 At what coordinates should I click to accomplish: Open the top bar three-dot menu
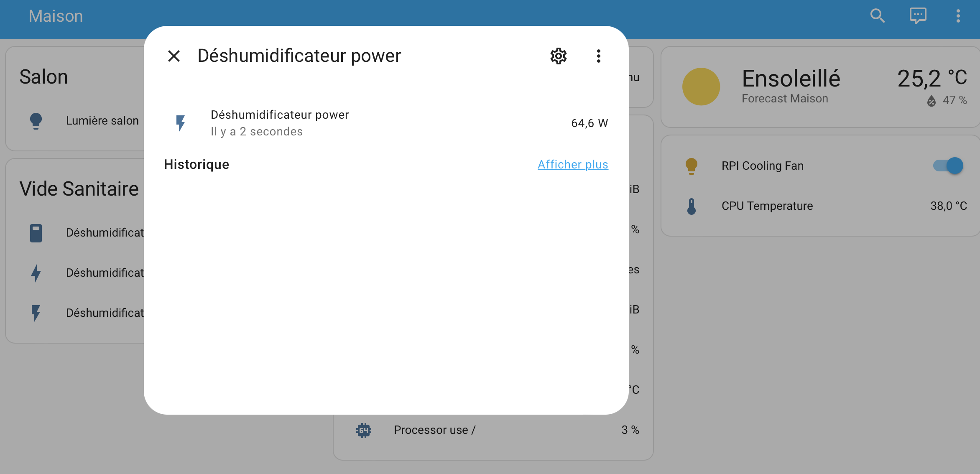pyautogui.click(x=958, y=16)
